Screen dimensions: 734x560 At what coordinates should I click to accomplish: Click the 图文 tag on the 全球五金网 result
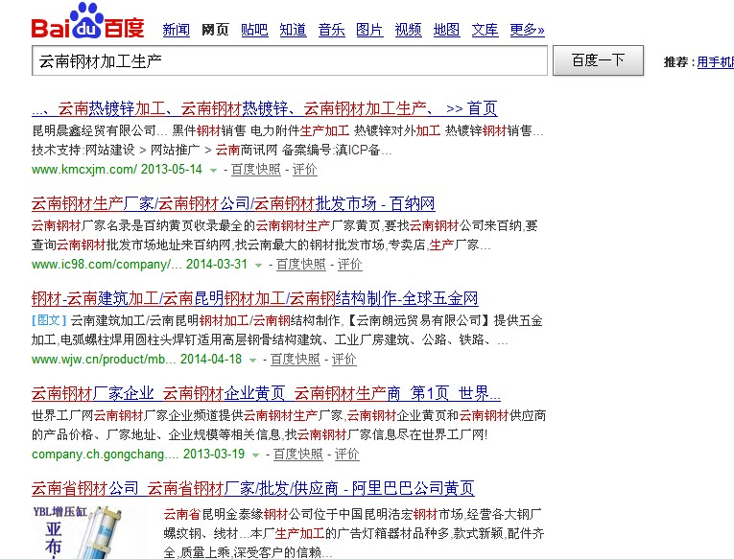click(49, 320)
